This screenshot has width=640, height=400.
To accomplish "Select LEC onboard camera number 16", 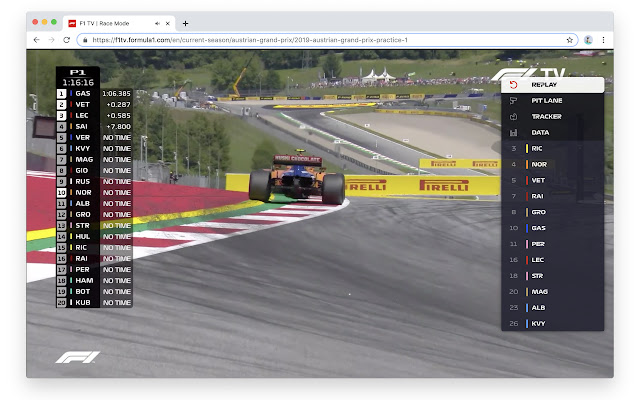I will pyautogui.click(x=553, y=260).
